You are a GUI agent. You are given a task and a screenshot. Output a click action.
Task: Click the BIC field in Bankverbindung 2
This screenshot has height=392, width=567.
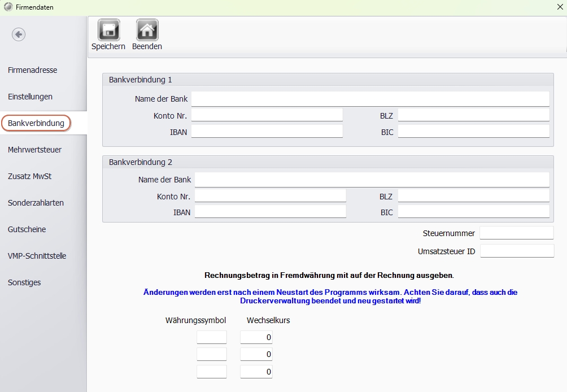click(473, 212)
